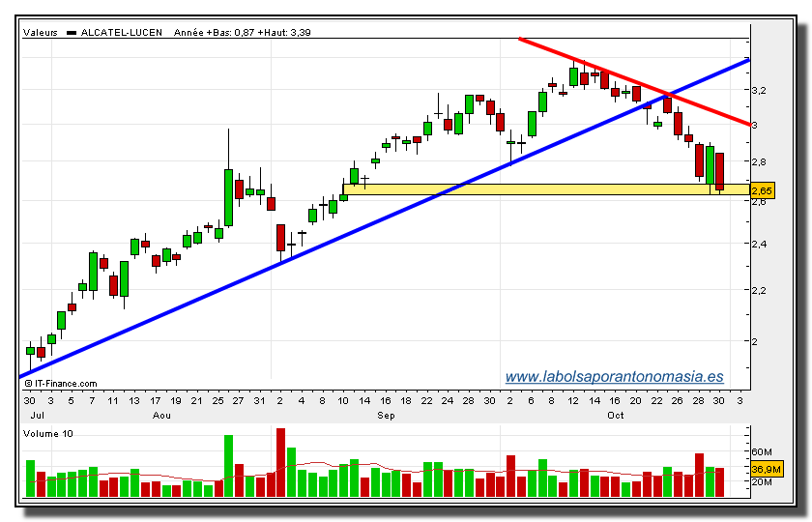
Task: Select the 'Volume 10' panel label
Action: [x=48, y=433]
